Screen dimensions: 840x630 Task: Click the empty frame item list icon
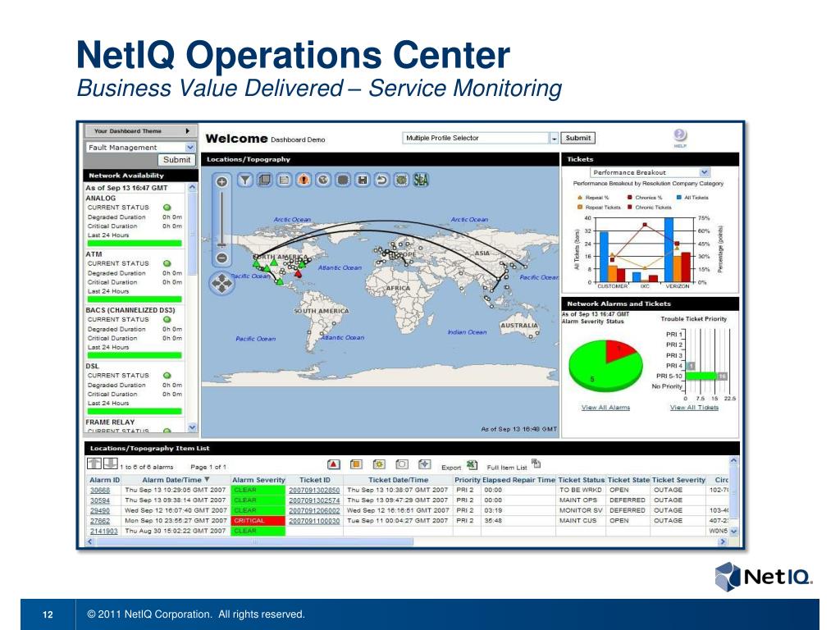[402, 465]
